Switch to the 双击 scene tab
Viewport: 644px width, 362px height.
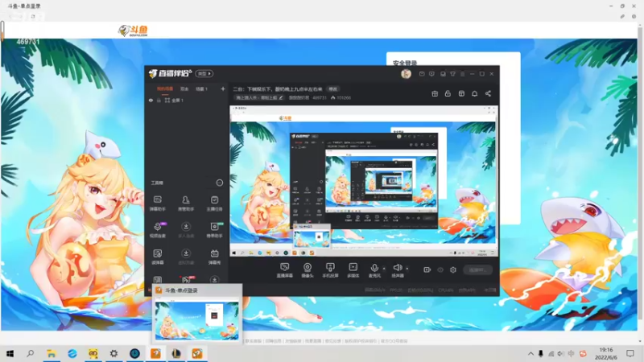[x=184, y=89]
